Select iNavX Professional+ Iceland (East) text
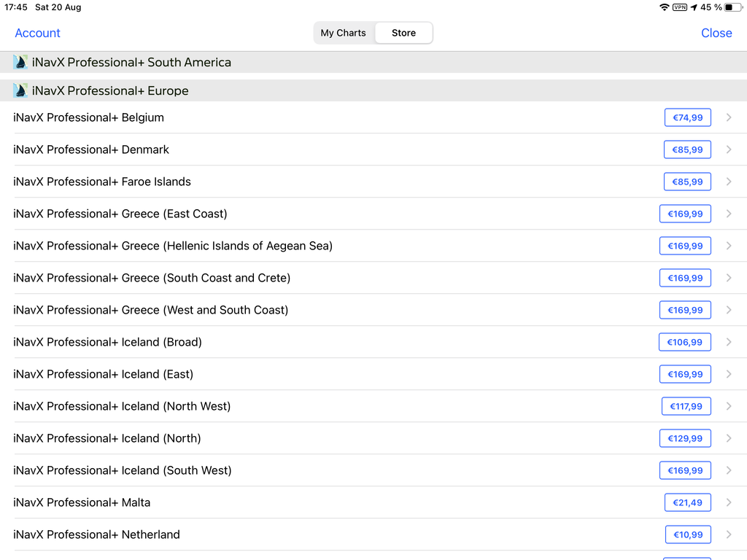Viewport: 747px width, 560px height. coord(104,374)
